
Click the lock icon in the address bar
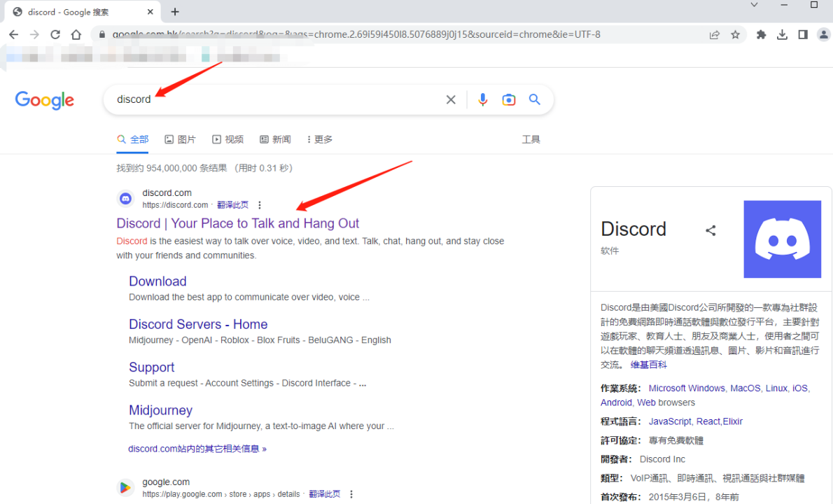click(102, 34)
